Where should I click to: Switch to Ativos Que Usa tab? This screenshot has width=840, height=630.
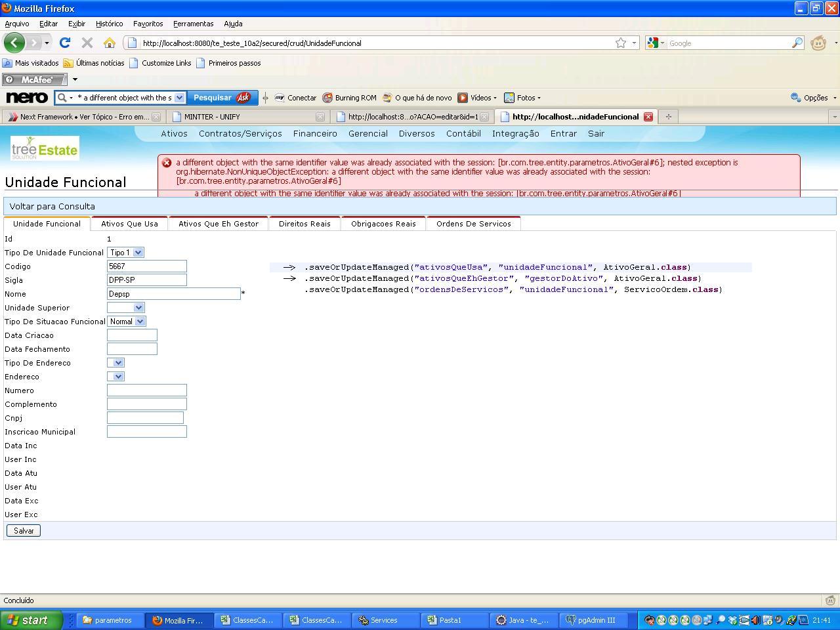click(129, 224)
